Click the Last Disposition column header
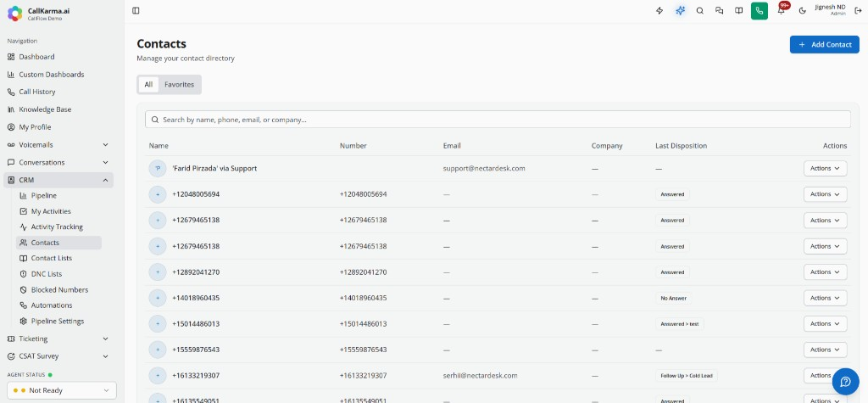This screenshot has height=403, width=868. pos(681,146)
